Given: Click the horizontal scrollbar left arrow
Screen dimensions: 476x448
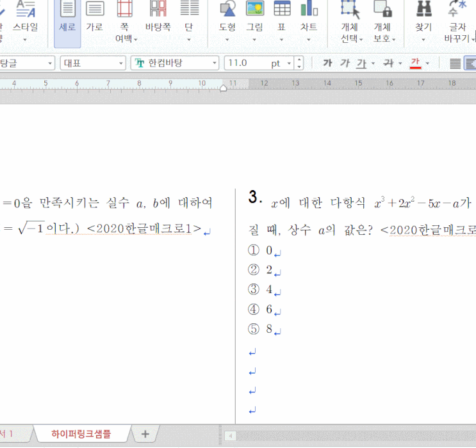Looking at the screenshot, I should tap(231, 436).
